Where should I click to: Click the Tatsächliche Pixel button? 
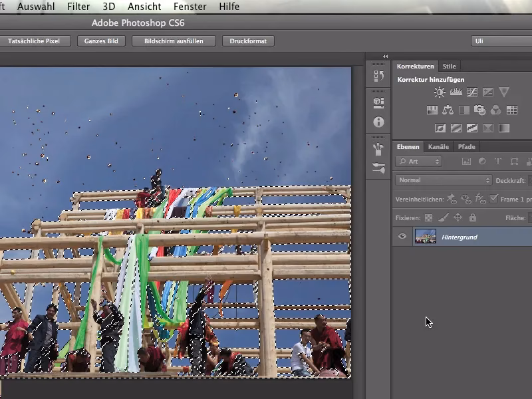pos(34,41)
